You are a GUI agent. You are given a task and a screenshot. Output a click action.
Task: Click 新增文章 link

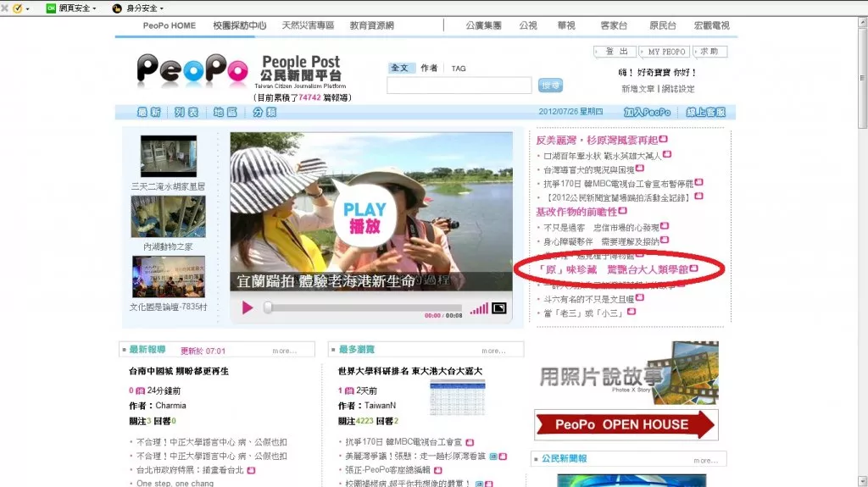coord(637,89)
